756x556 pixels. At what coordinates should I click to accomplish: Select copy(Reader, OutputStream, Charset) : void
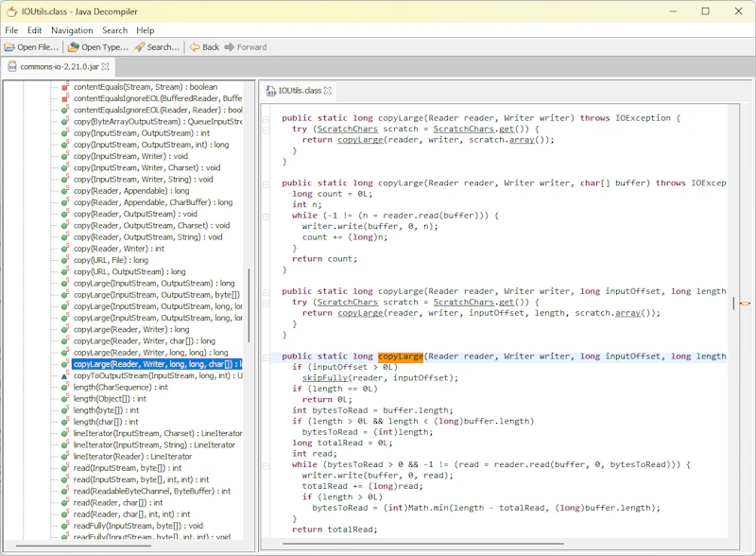tap(151, 225)
